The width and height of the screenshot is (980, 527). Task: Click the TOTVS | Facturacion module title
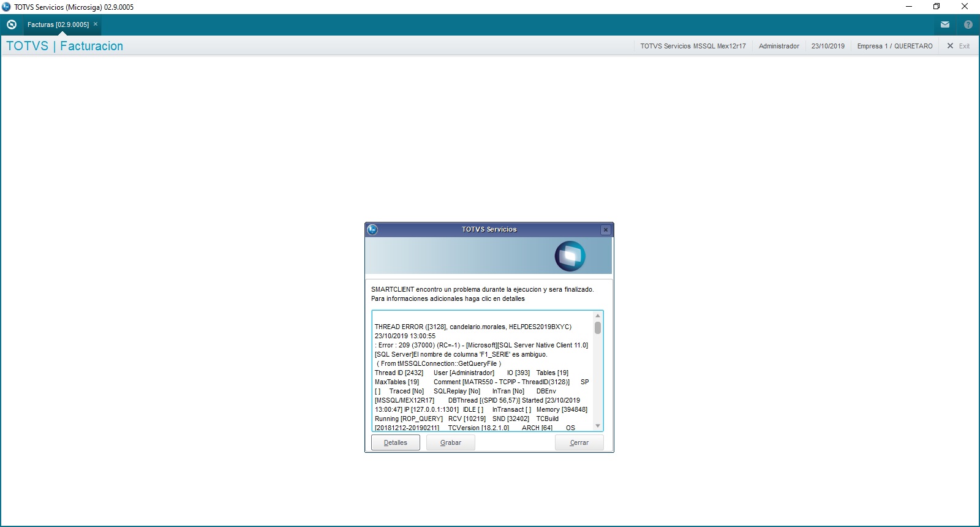[64, 46]
